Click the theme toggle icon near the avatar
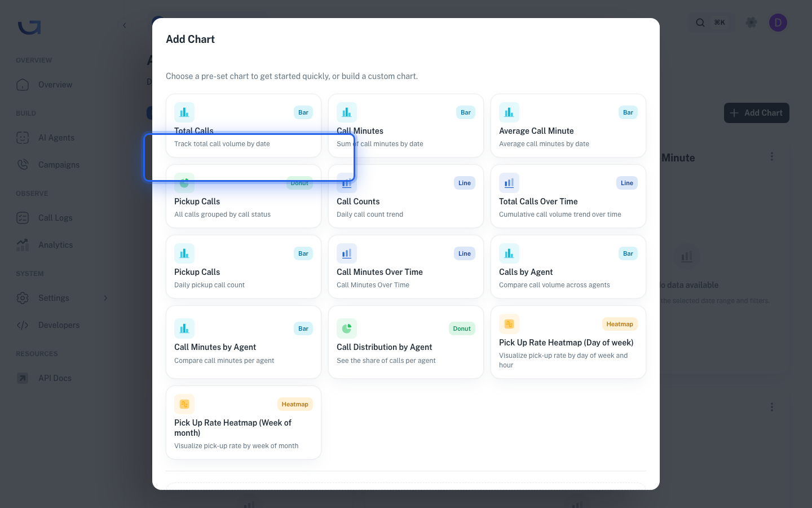The height and width of the screenshot is (508, 812). tap(751, 23)
